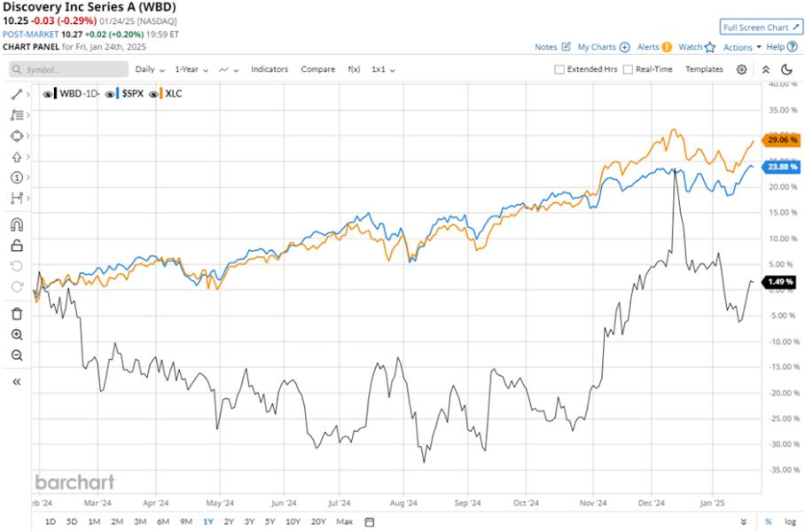This screenshot has width=805, height=532.
Task: Click the XLC 29.06% price label
Action: tap(781, 140)
